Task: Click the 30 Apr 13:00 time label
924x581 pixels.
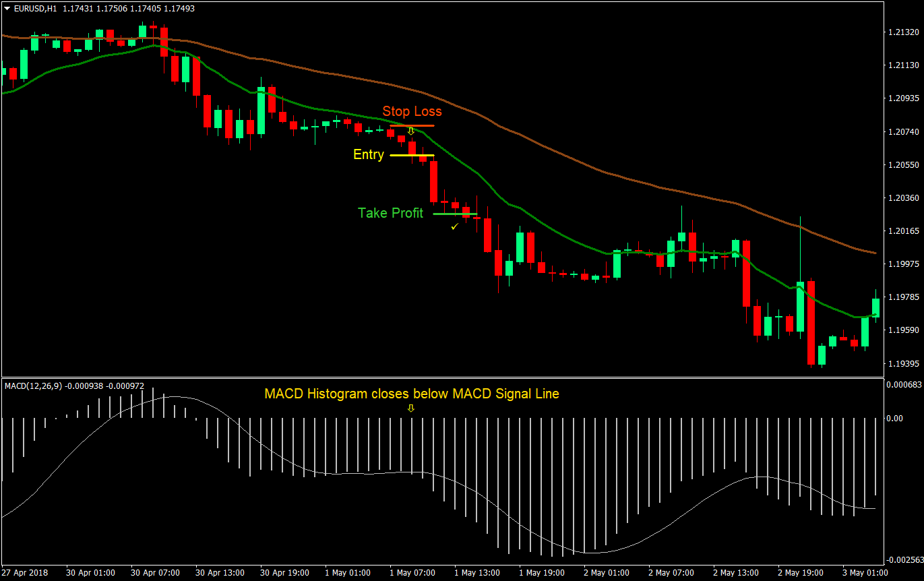Action: click(220, 573)
